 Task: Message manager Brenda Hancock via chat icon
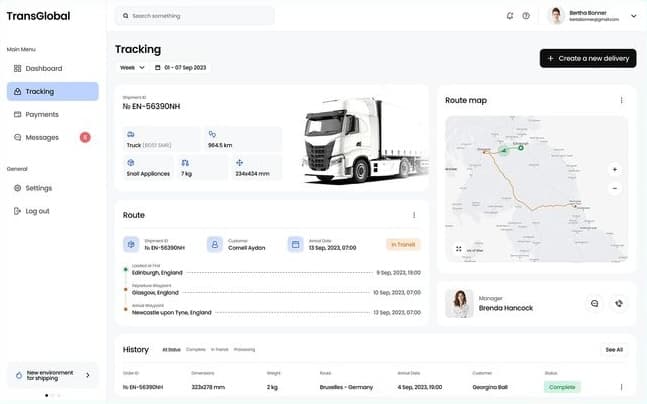click(x=594, y=303)
